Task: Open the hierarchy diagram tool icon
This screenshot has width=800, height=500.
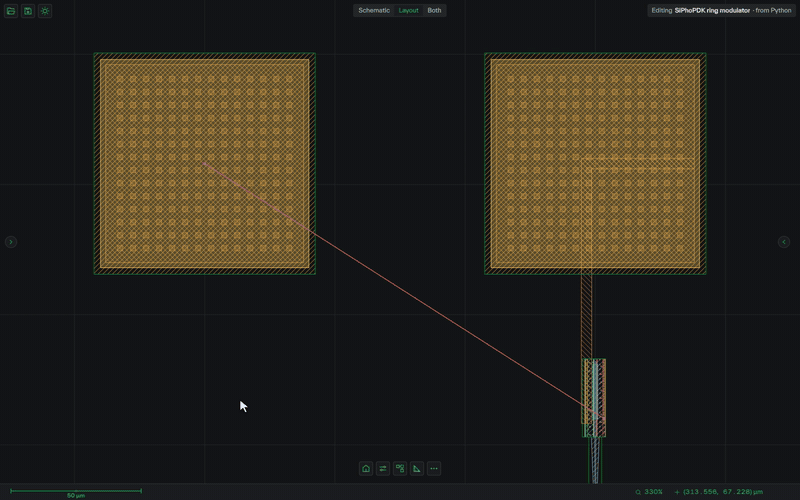Action: coord(400,468)
